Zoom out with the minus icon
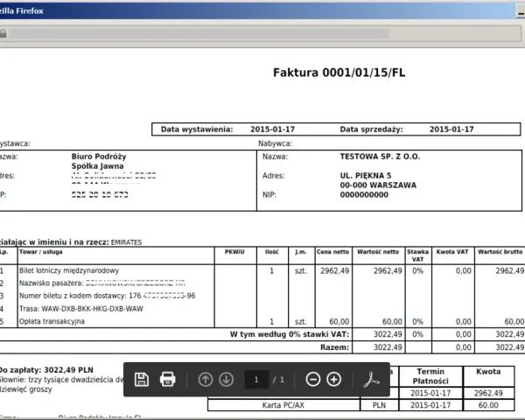 (x=313, y=380)
